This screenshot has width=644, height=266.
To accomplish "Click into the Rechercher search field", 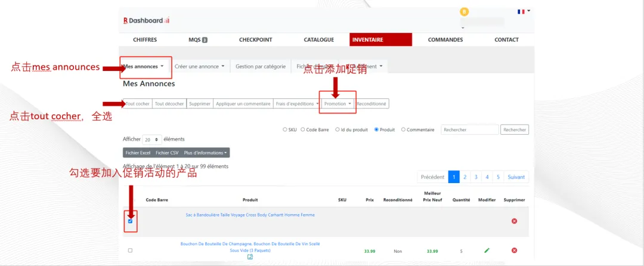I will pos(470,129).
